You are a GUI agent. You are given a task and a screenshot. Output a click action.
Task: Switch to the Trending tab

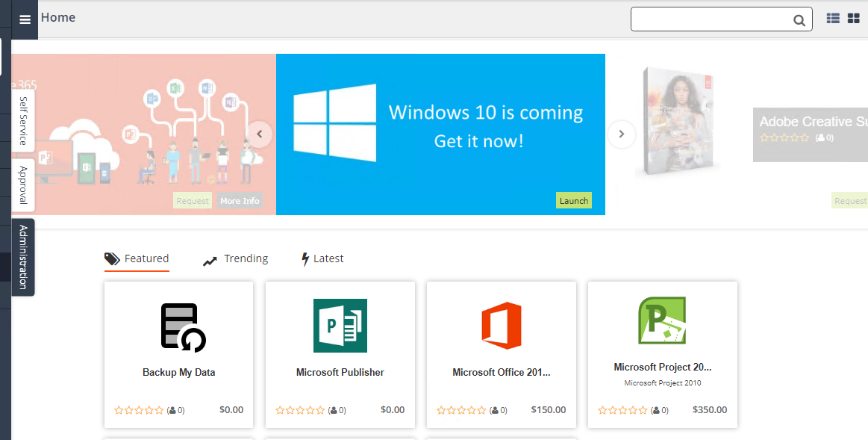point(236,258)
